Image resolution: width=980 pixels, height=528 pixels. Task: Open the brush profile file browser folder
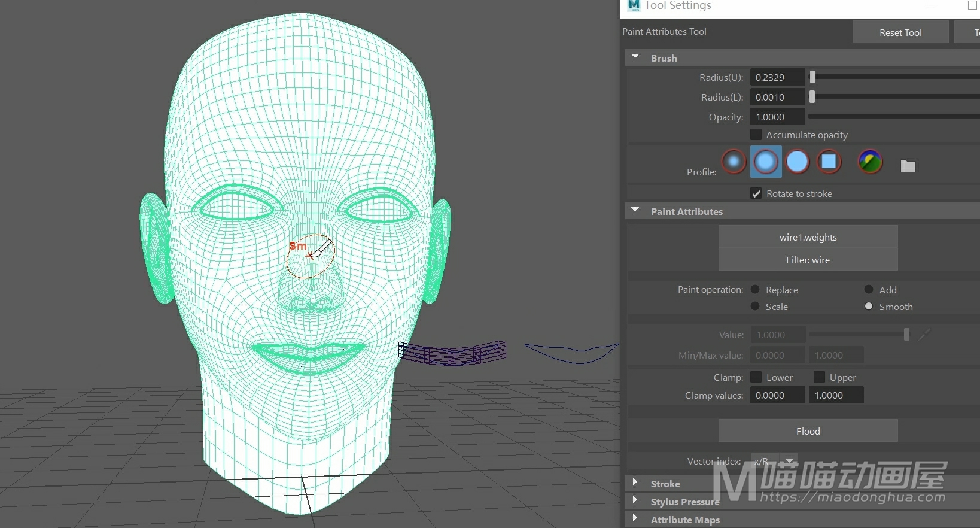pyautogui.click(x=908, y=166)
